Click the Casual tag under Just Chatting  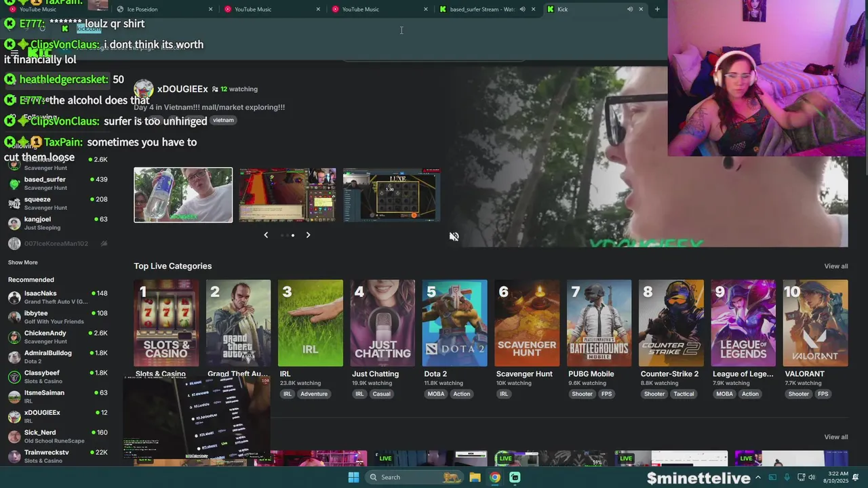381,394
